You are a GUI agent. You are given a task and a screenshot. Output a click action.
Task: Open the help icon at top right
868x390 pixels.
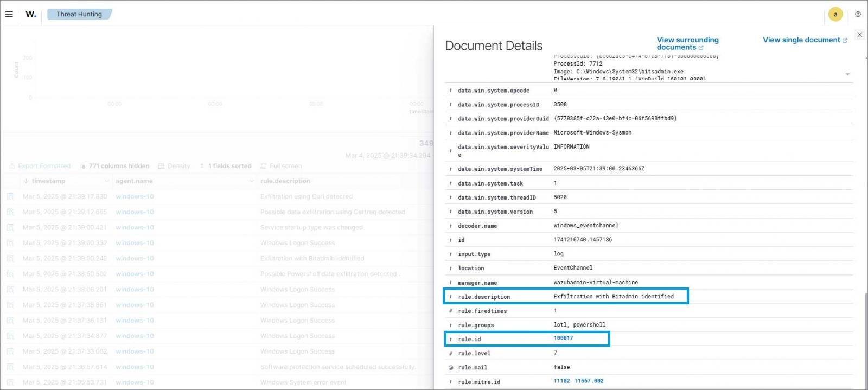pyautogui.click(x=858, y=14)
